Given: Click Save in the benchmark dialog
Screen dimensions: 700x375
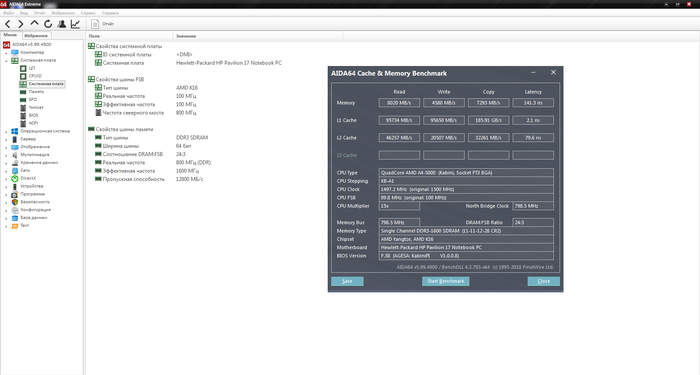Looking at the screenshot, I should tap(347, 281).
